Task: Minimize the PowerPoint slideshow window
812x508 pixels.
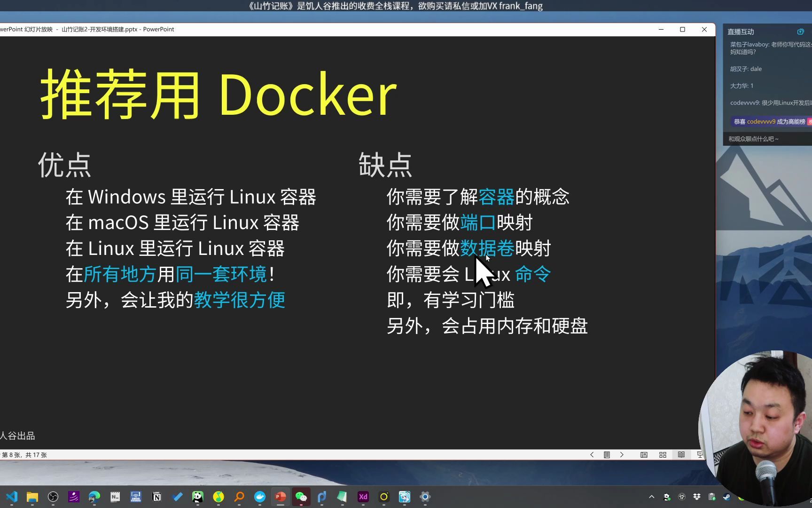Action: click(x=661, y=29)
